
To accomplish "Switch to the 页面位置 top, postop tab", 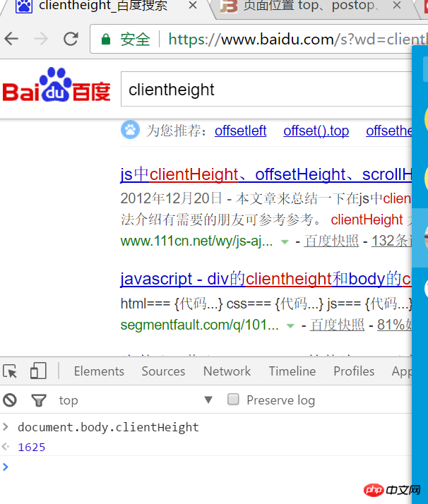I will (309, 6).
